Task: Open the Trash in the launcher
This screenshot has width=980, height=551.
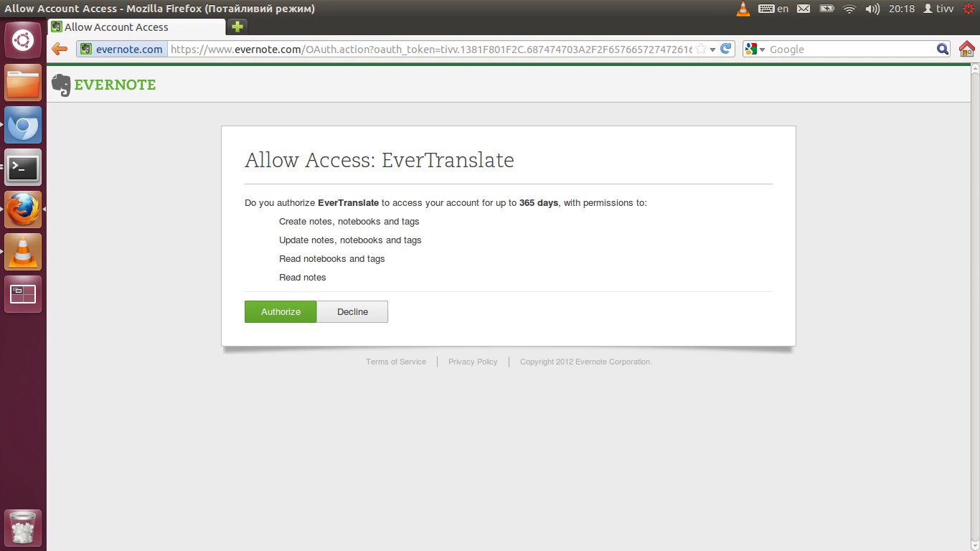Action: tap(23, 528)
